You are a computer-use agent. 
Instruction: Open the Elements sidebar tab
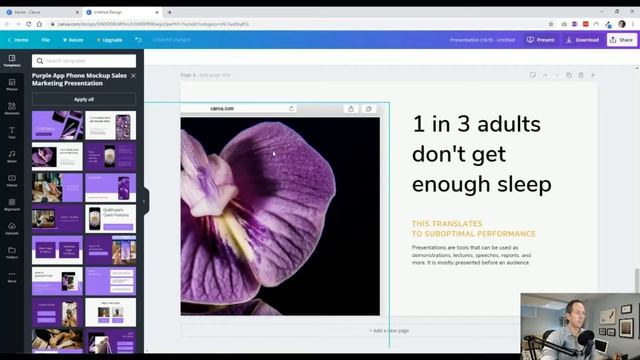tap(12, 109)
